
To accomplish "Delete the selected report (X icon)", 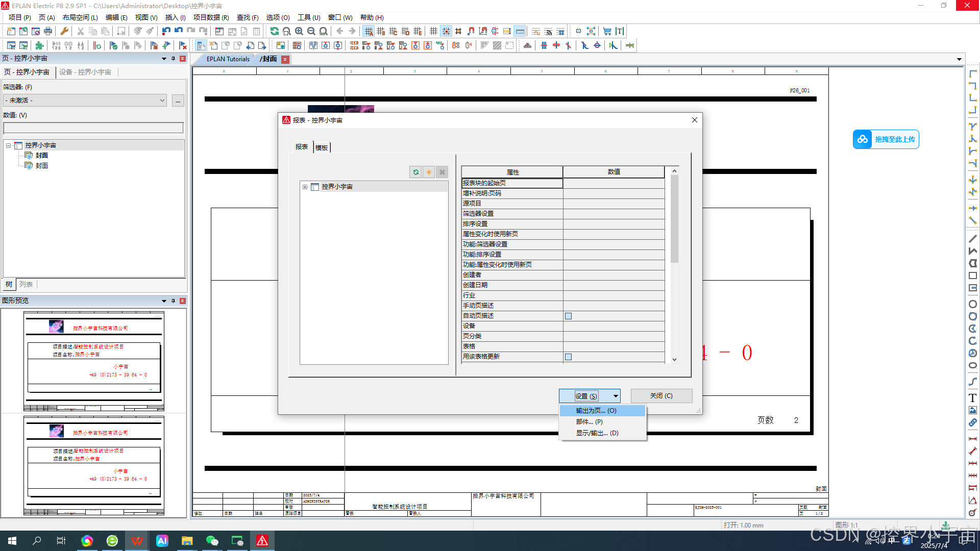I will pyautogui.click(x=442, y=172).
